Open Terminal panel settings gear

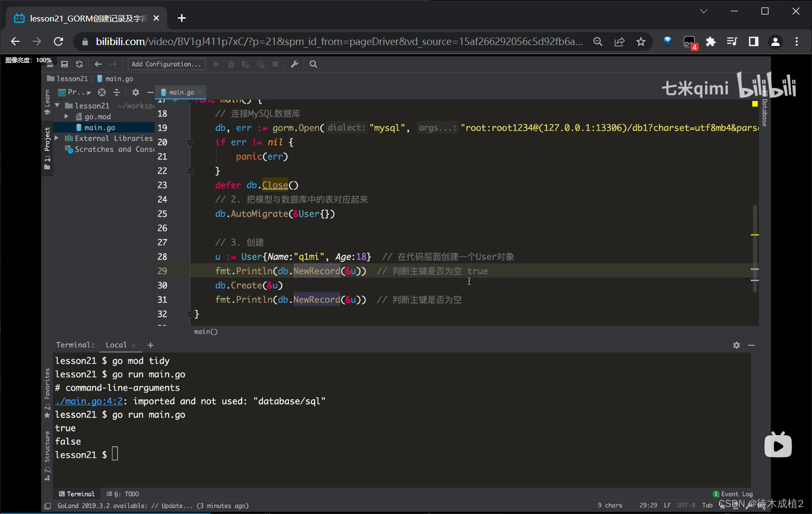[736, 345]
